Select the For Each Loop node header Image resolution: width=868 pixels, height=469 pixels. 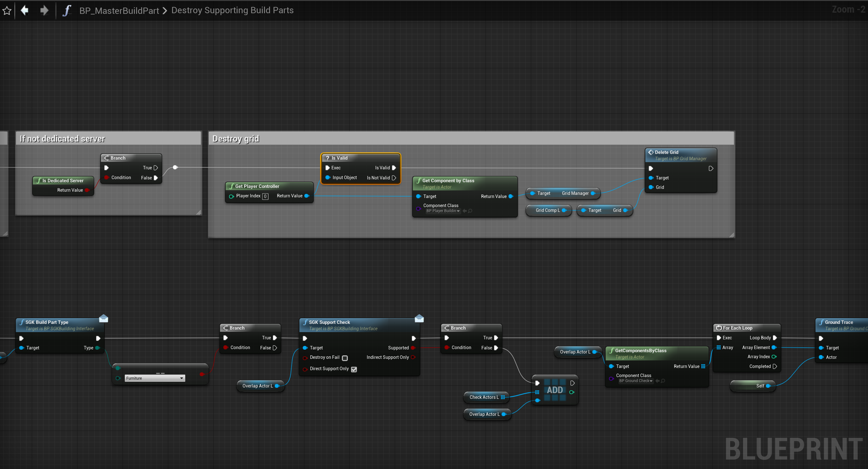(737, 328)
